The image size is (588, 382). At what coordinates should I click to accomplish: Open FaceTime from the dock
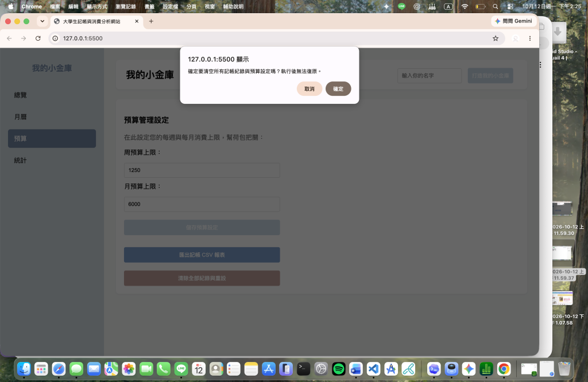click(x=146, y=369)
